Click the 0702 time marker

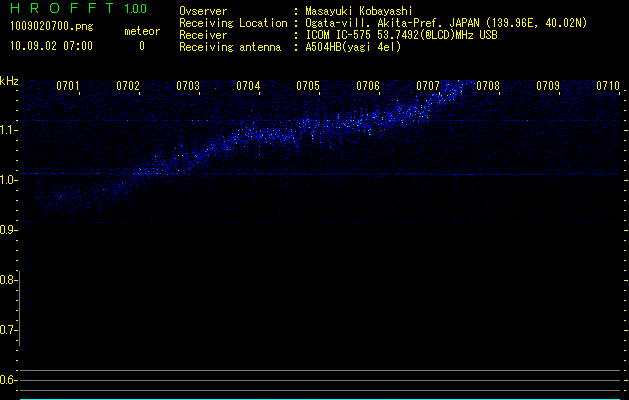click(x=128, y=86)
